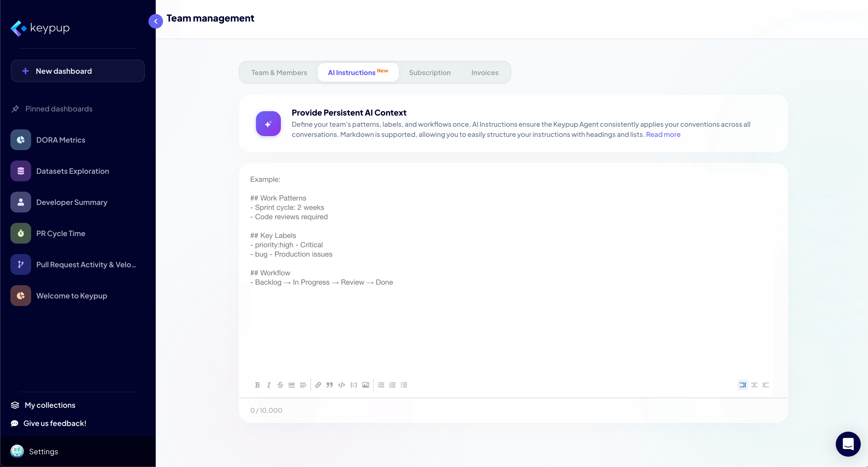868x467 pixels.
Task: Open My collections
Action: click(x=43, y=405)
